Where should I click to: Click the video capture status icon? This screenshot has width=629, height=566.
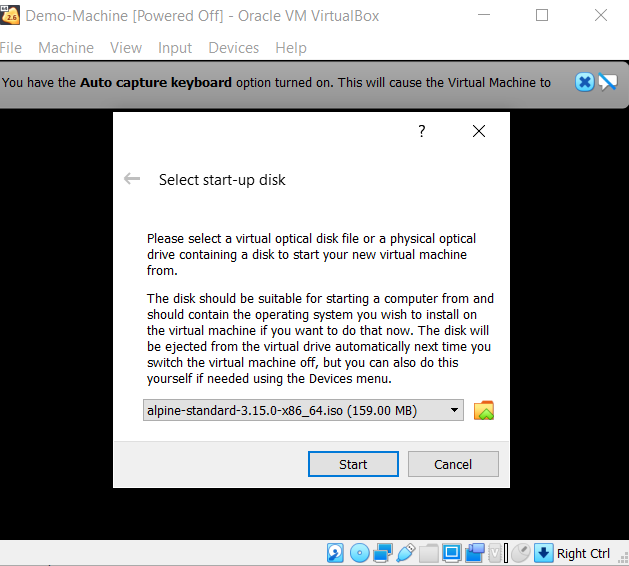475,553
